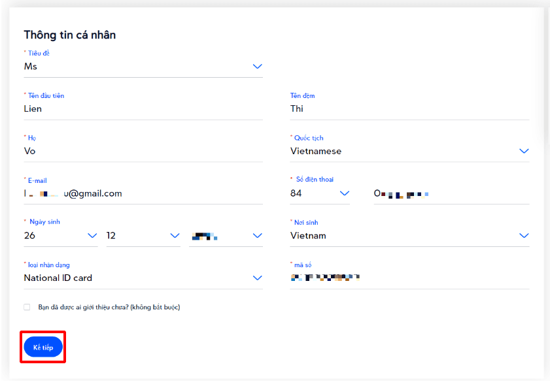The image size is (550, 392).
Task: Open the birth year dropdown
Action: (x=226, y=236)
